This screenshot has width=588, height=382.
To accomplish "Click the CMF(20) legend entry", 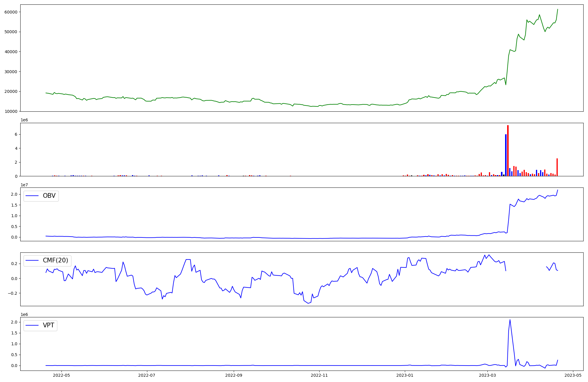I will [x=55, y=261].
